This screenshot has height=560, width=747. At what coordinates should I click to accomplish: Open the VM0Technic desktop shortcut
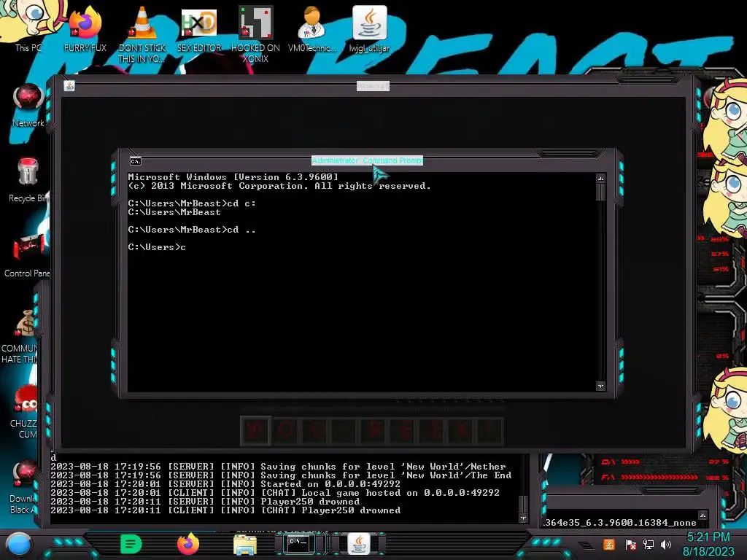[x=312, y=28]
